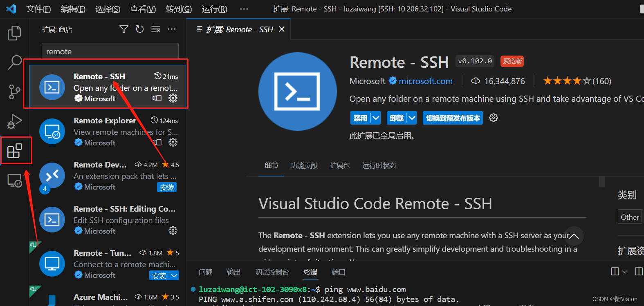This screenshot has width=644, height=306.
Task: Click the Other category button
Action: coord(630,217)
